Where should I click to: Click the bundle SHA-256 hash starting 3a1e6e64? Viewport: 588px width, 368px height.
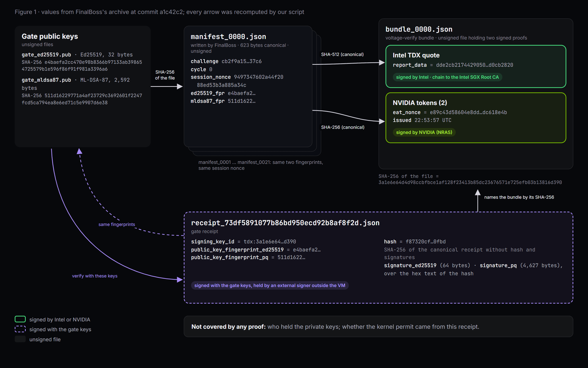pos(470,182)
